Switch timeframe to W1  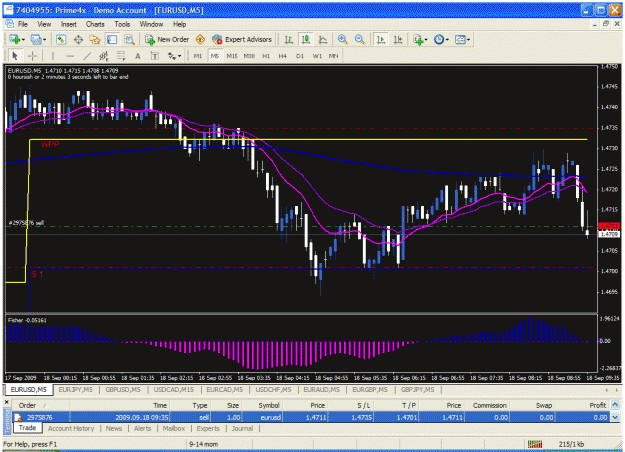click(x=317, y=56)
